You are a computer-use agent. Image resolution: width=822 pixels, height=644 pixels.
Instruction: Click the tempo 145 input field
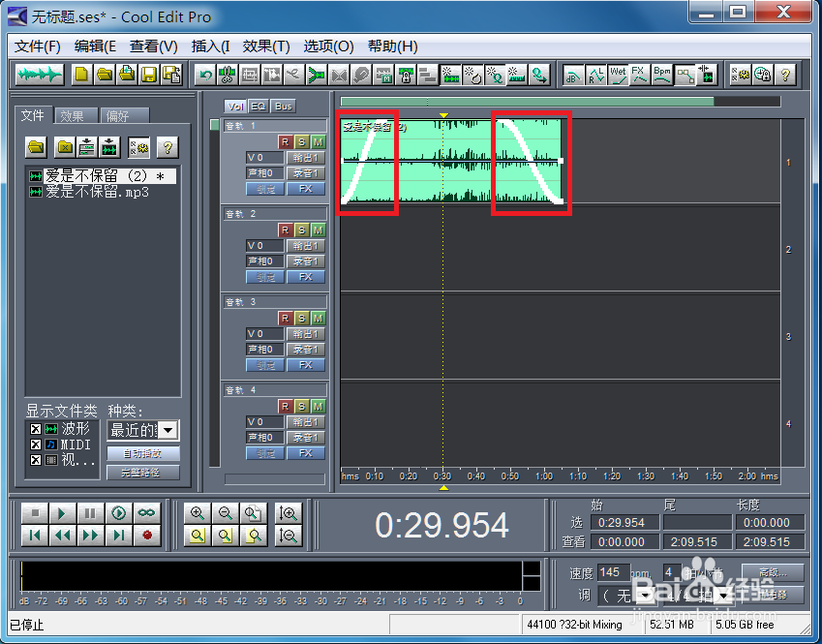(x=613, y=572)
